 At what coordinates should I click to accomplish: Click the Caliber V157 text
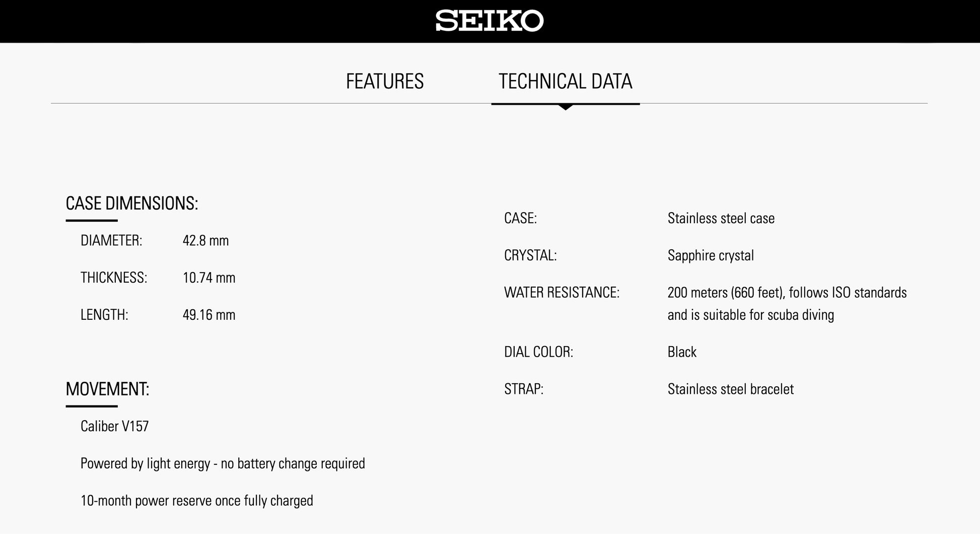click(x=114, y=427)
